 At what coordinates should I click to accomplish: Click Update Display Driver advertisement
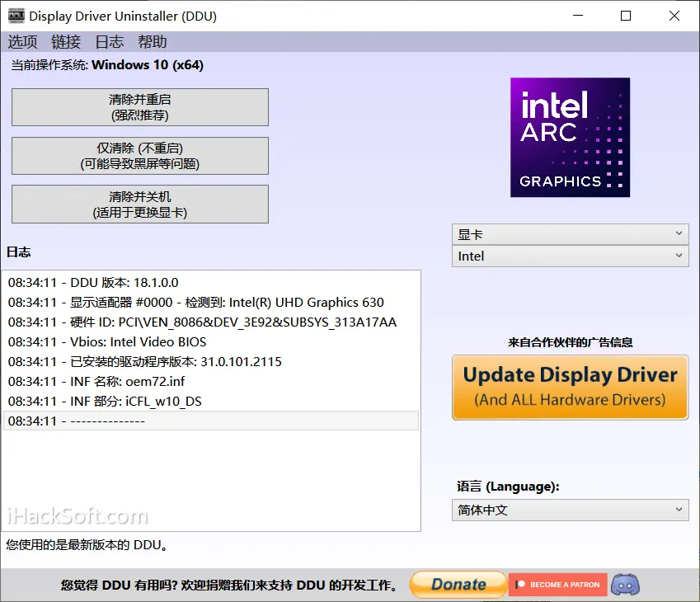[570, 388]
